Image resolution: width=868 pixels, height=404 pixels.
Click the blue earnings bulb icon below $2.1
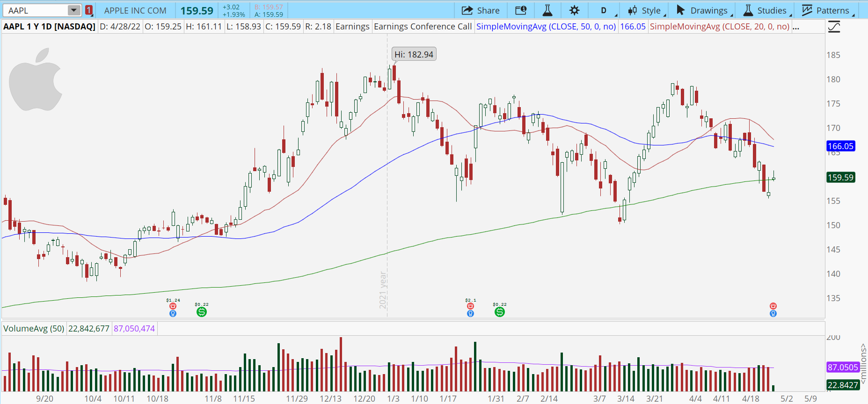tap(471, 313)
